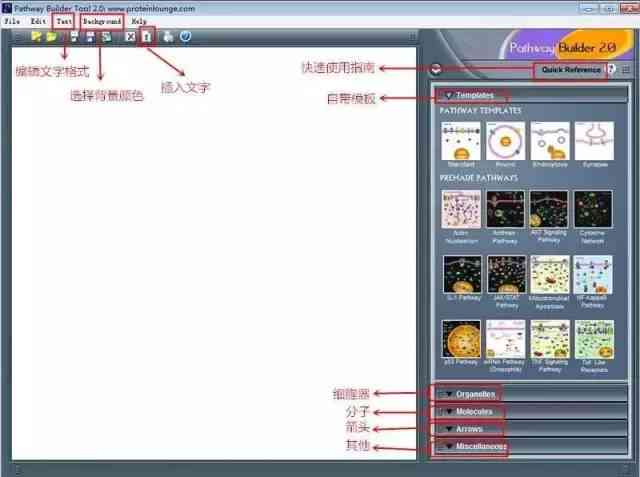Open the p53 Pathway thumbnail
Screen dimensions: 640x477
(461, 339)
